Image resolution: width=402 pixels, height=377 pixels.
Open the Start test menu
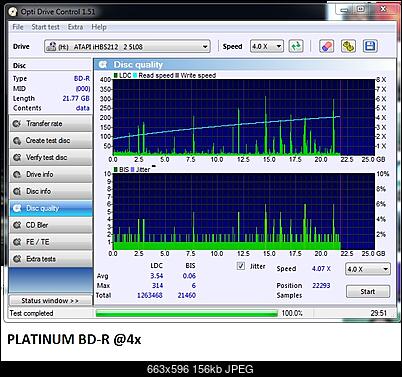[x=45, y=27]
